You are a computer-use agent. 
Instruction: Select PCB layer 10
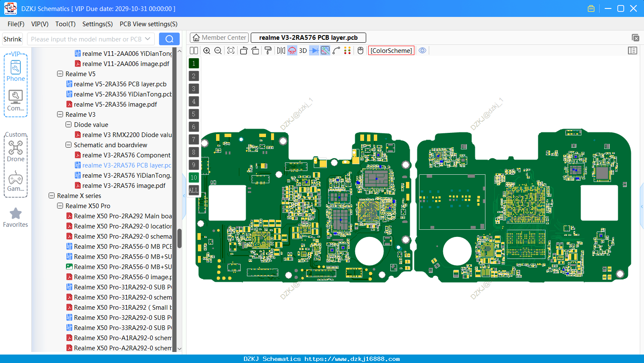194,177
